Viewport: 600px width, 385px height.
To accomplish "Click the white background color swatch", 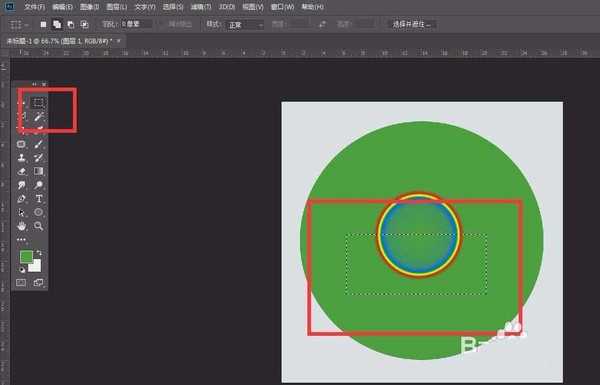I will point(36,266).
